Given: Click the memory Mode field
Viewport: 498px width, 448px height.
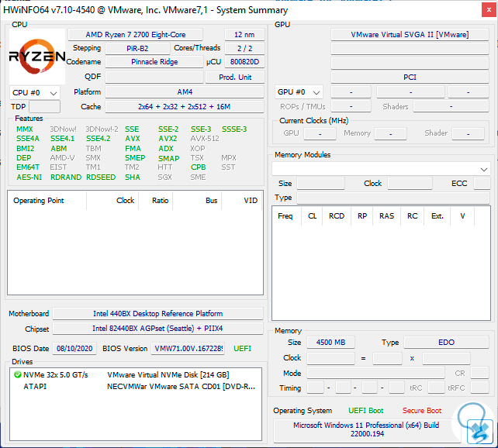Looking at the screenshot, I should tap(375, 373).
